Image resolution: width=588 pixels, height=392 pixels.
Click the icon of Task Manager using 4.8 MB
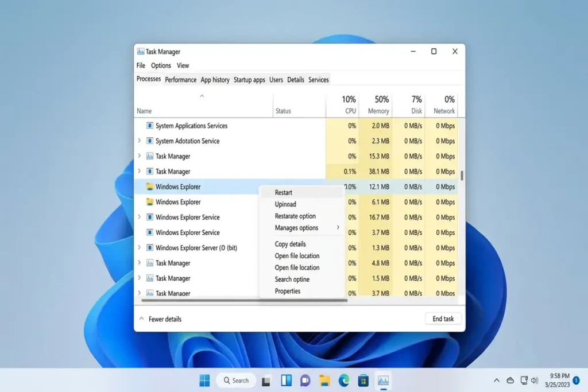click(x=150, y=263)
